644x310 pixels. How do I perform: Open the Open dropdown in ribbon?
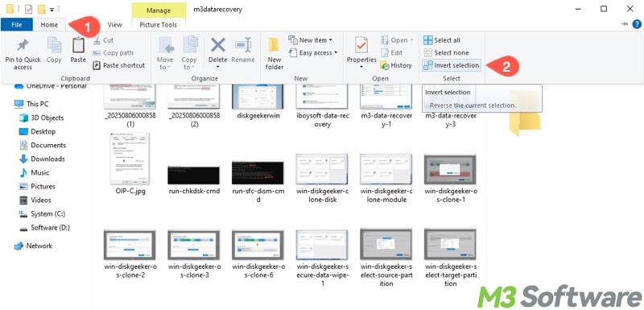397,40
